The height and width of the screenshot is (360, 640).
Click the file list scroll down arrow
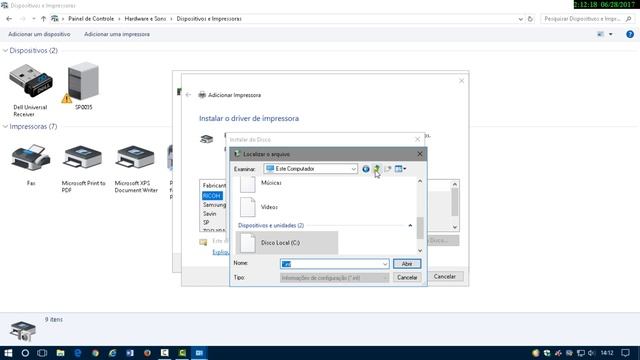click(420, 250)
